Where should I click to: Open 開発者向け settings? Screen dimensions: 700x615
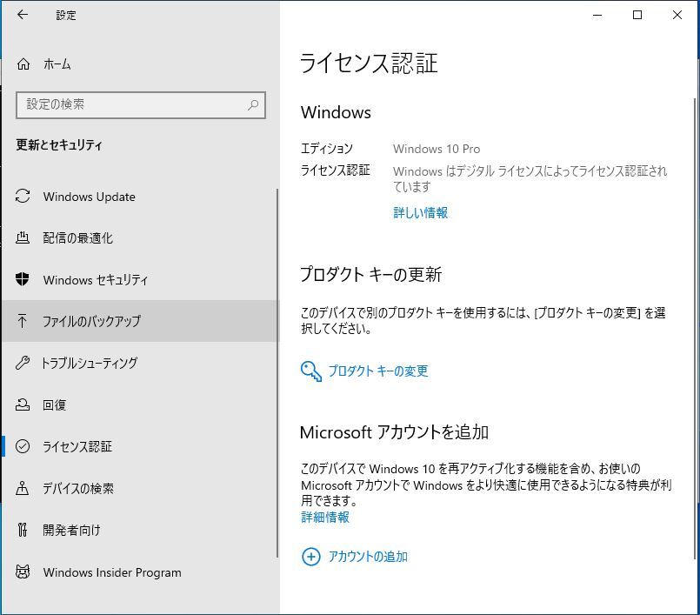click(x=139, y=530)
